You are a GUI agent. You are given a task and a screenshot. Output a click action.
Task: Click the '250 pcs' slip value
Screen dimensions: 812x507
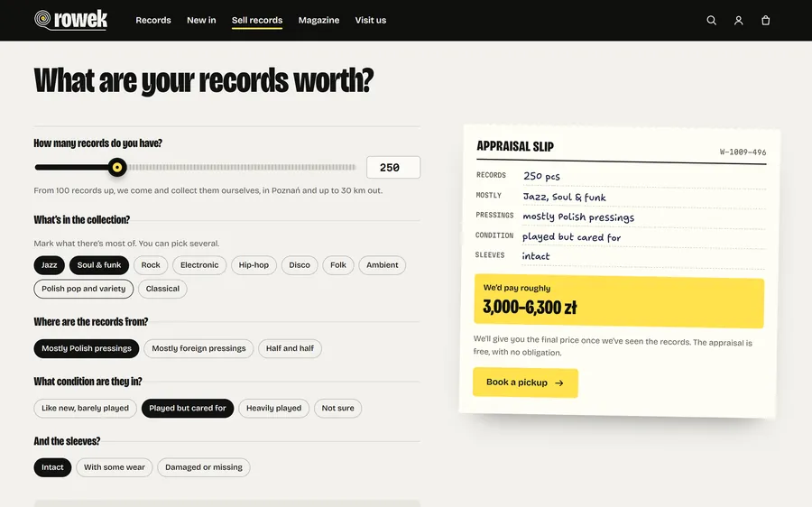tap(541, 176)
